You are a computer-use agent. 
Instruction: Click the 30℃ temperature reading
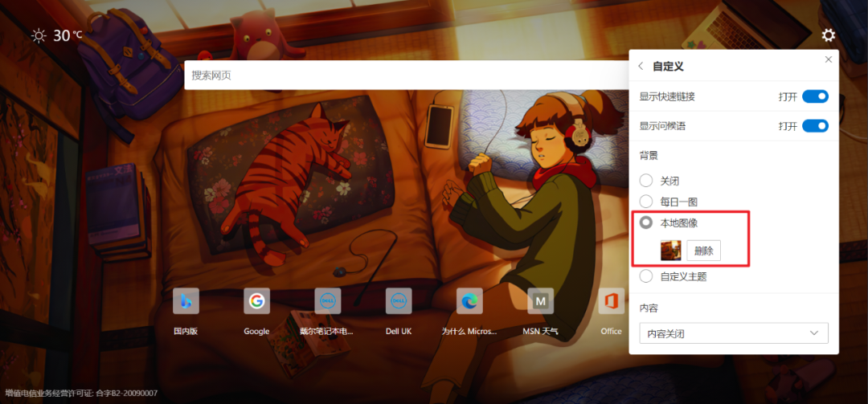click(x=68, y=36)
